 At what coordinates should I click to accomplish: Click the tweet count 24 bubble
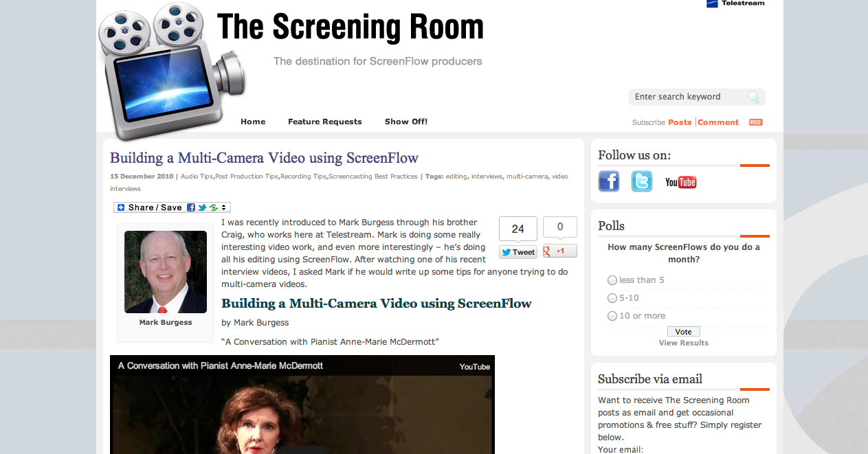[518, 229]
